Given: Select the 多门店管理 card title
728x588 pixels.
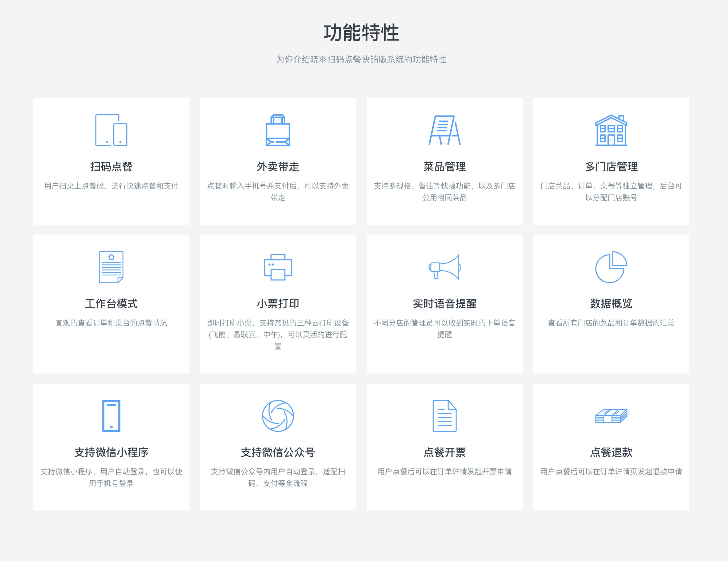Looking at the screenshot, I should (x=611, y=167).
